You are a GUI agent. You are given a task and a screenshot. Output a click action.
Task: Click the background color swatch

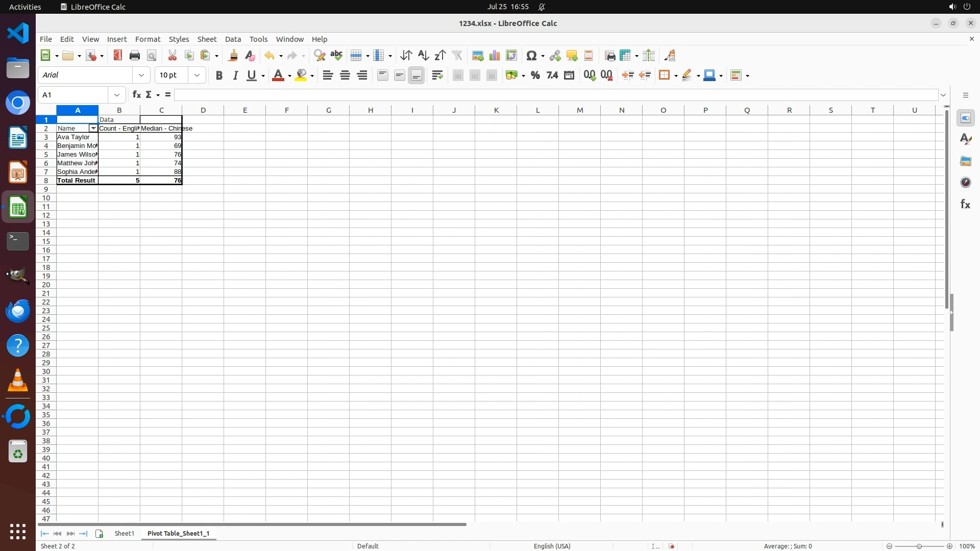click(301, 76)
